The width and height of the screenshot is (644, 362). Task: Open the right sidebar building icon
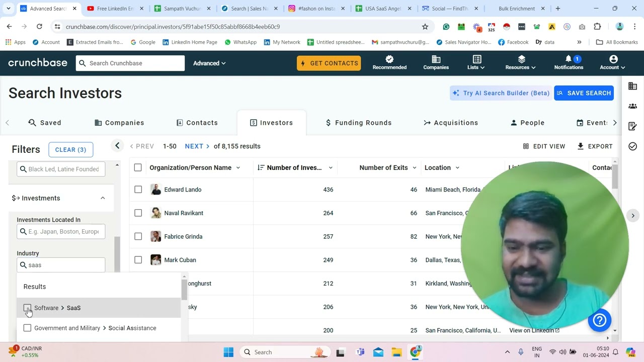(633, 86)
